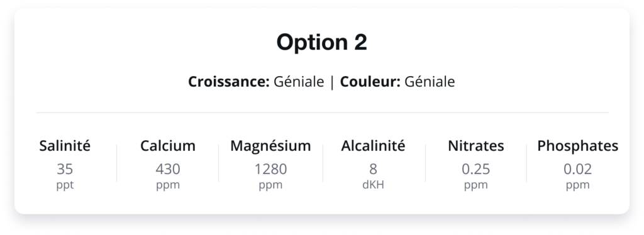The image size is (644, 235).
Task: Select the Alcalinité parameter label
Action: coord(373,146)
